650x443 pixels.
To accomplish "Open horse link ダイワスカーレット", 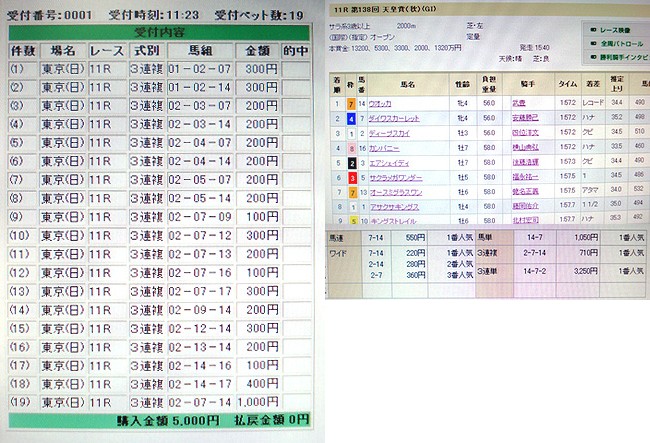I will pos(393,117).
